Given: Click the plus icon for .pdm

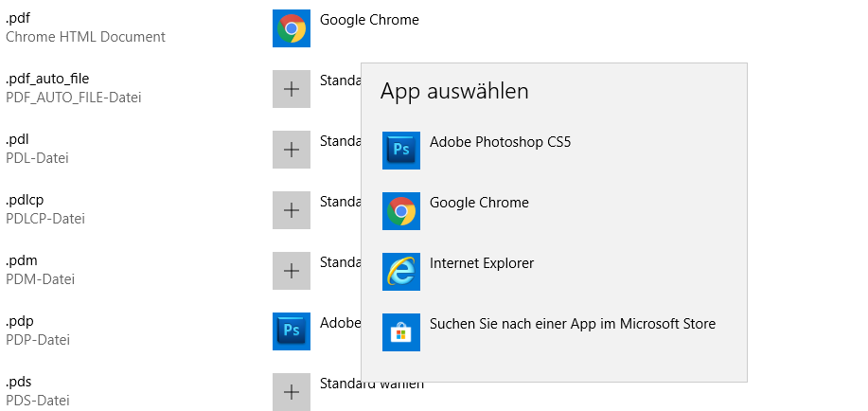Looking at the screenshot, I should tap(292, 271).
